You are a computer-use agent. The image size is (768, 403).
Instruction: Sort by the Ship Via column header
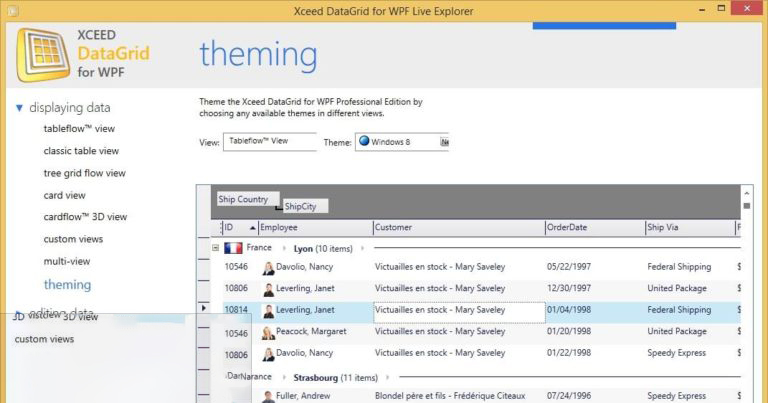pos(690,228)
